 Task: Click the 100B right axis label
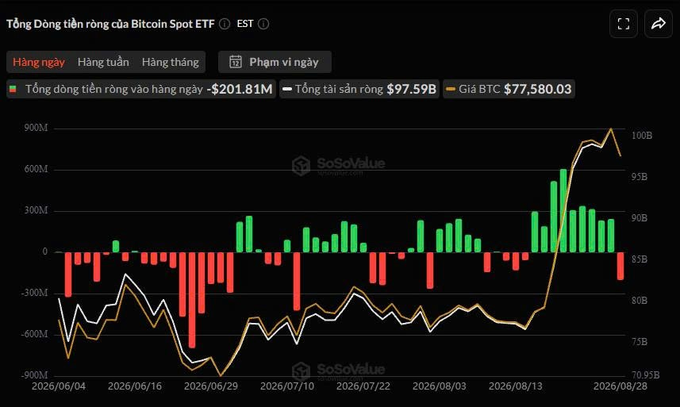click(641, 135)
